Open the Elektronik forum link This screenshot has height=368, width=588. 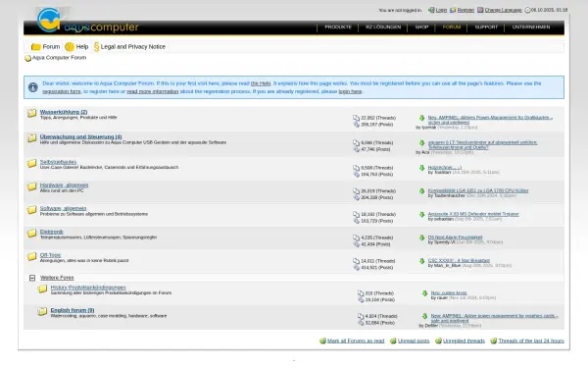(x=52, y=232)
